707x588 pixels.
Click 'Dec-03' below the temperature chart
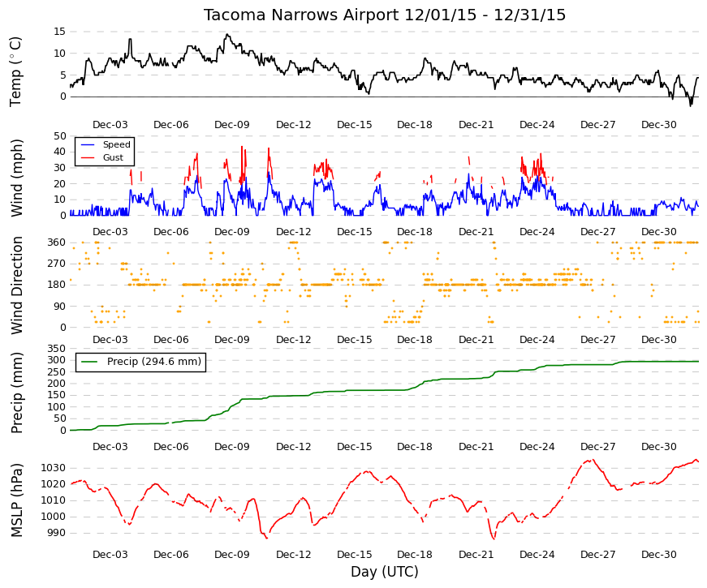point(110,125)
